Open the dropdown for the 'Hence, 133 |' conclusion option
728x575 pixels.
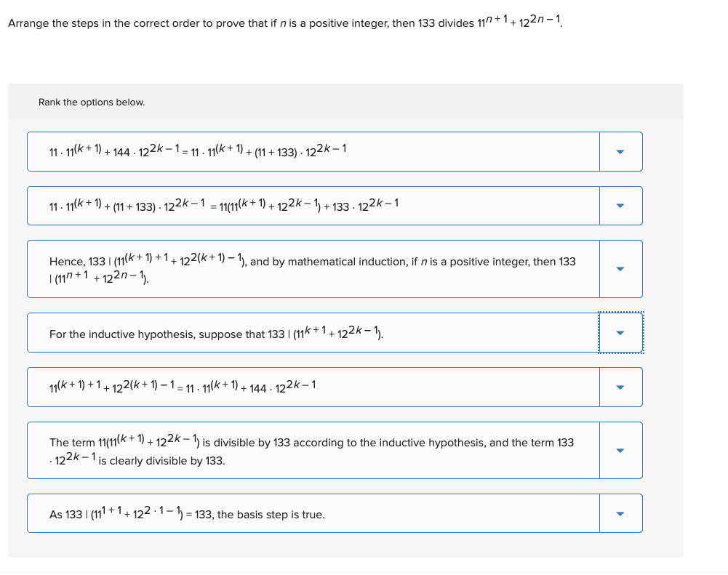point(620,268)
